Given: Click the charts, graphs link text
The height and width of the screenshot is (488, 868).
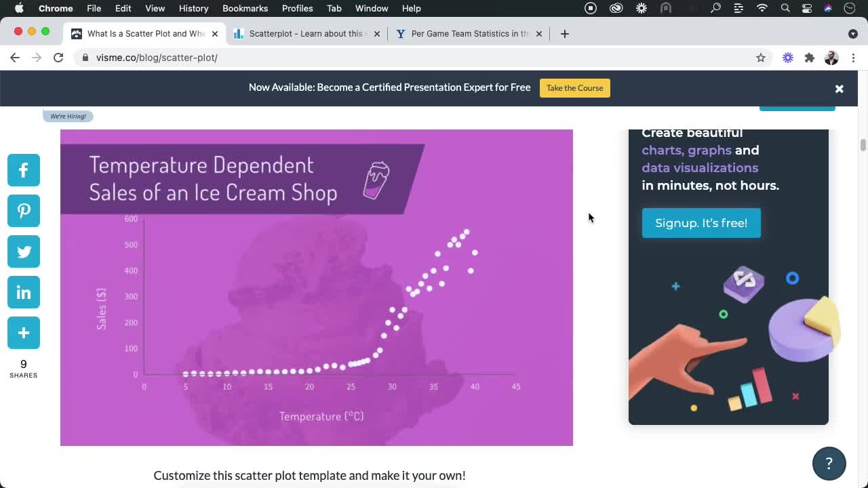Looking at the screenshot, I should click(x=686, y=150).
